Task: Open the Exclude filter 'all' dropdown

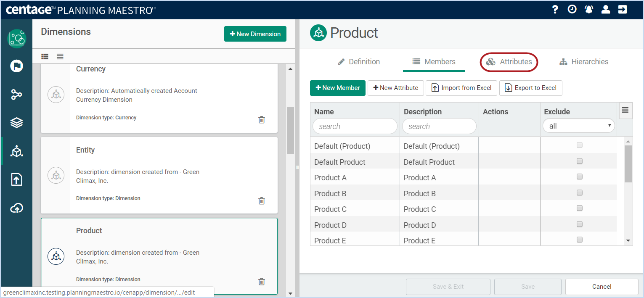Action: coord(579,126)
